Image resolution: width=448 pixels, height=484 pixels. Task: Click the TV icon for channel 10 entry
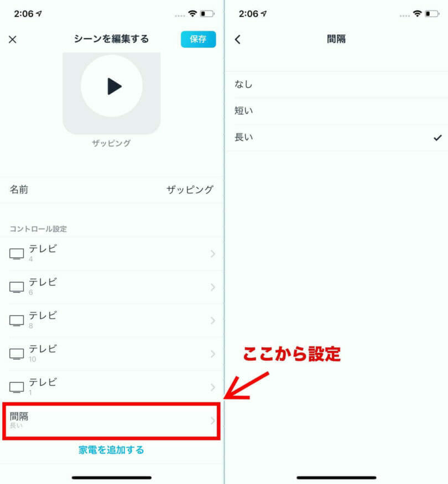click(17, 354)
